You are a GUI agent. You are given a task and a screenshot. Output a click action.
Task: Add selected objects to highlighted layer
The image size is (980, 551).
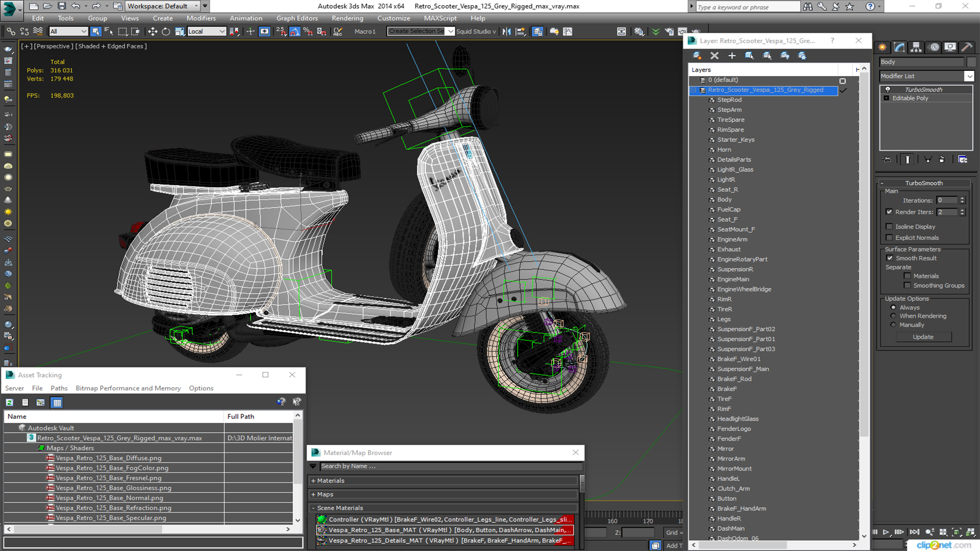point(731,56)
